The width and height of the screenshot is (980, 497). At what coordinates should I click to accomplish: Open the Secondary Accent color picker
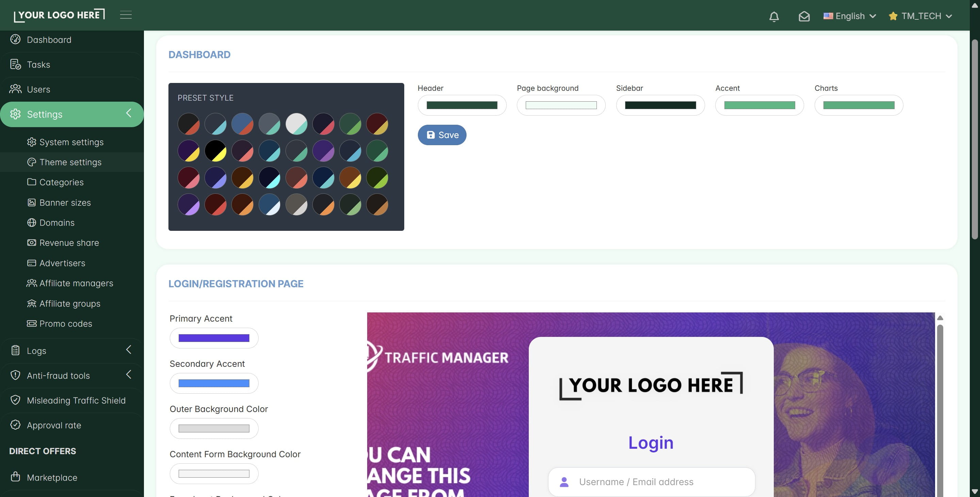click(x=214, y=383)
